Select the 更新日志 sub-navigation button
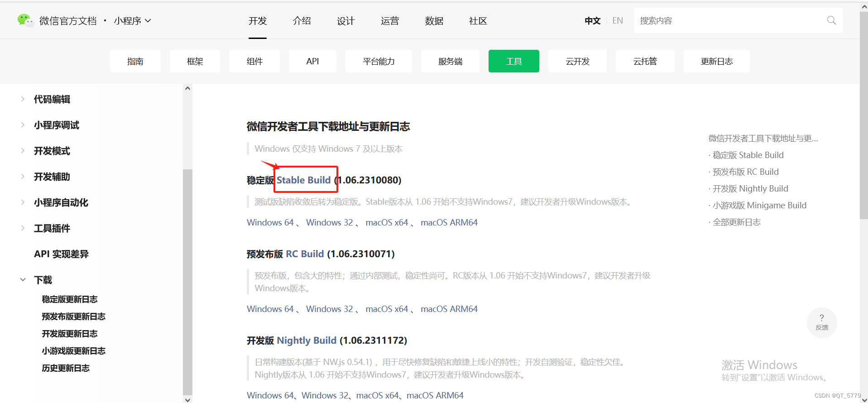 click(717, 61)
